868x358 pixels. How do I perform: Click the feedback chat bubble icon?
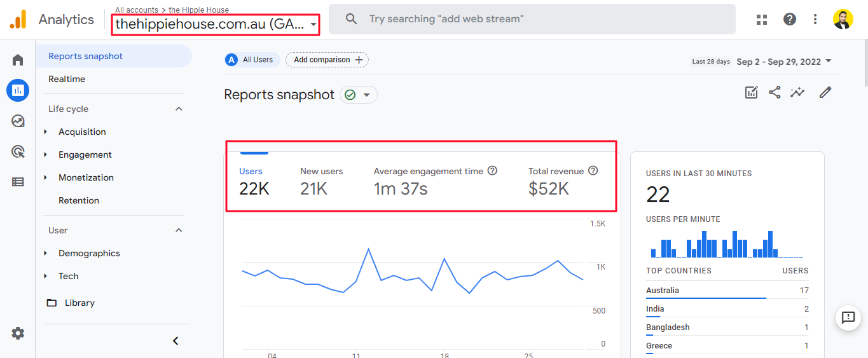tap(848, 317)
